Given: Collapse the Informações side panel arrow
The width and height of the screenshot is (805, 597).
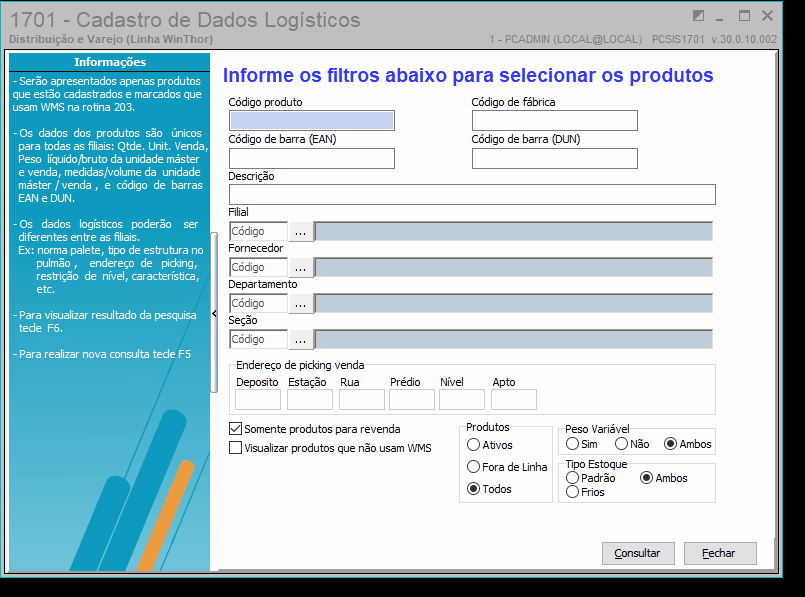Looking at the screenshot, I should 214,313.
